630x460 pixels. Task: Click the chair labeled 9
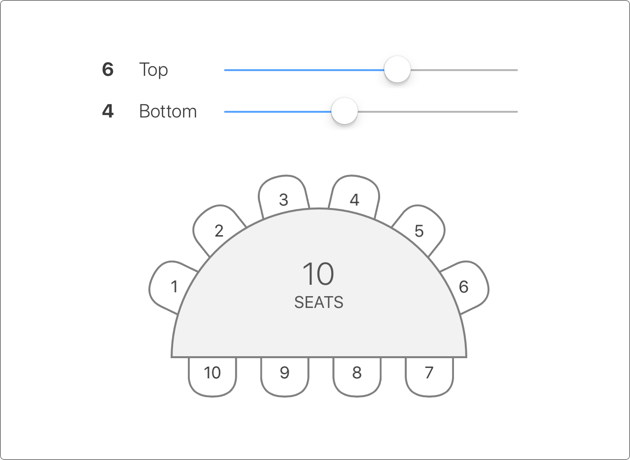[x=285, y=375]
